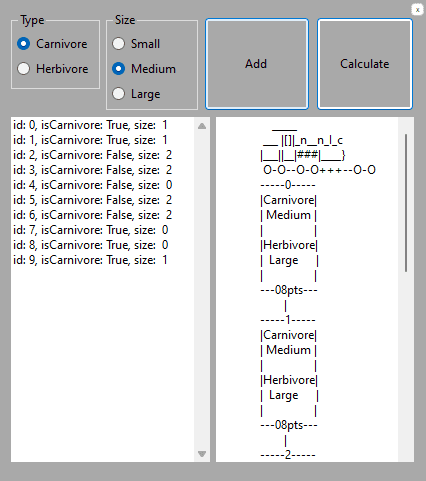This screenshot has width=426, height=481.
Task: Click the train output vertical scrollbar thumb
Action: point(406,203)
